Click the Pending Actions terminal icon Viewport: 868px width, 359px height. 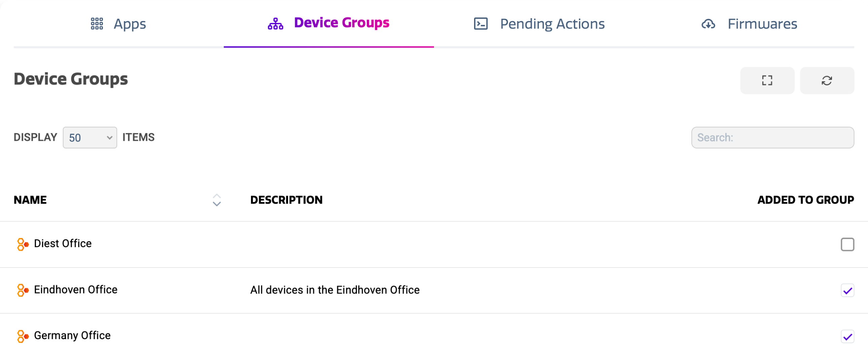480,24
